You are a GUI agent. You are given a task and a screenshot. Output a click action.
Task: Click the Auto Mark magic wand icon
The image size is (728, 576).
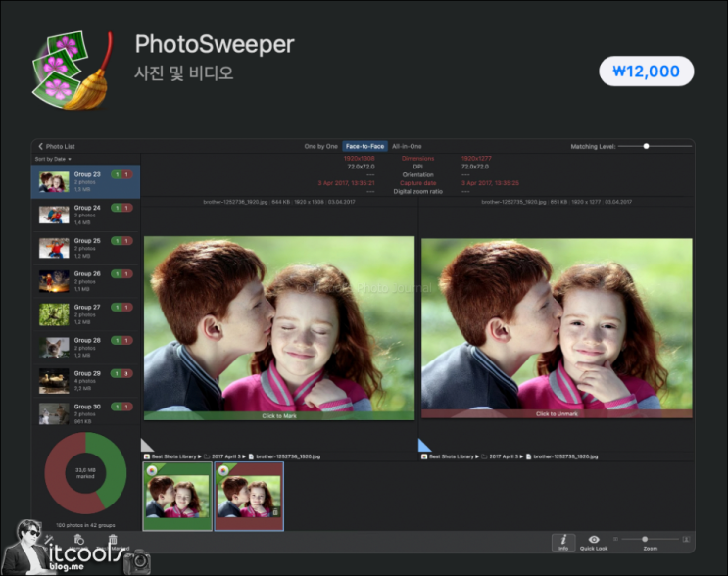click(48, 540)
